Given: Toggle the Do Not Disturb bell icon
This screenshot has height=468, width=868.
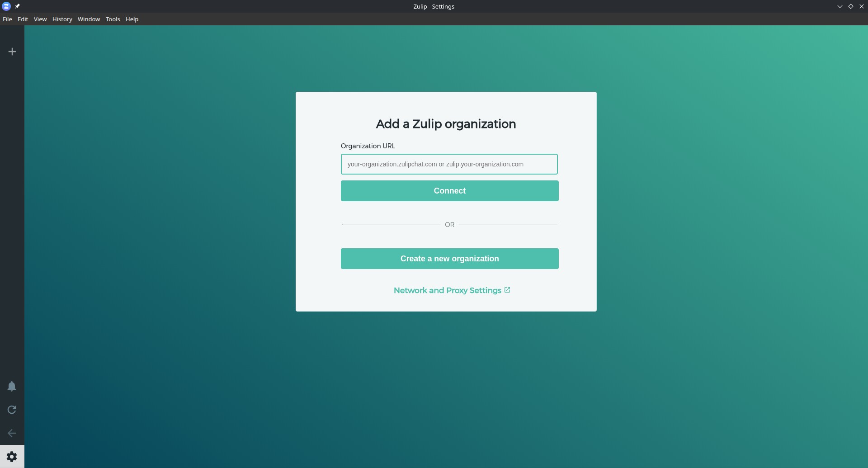Looking at the screenshot, I should point(12,386).
